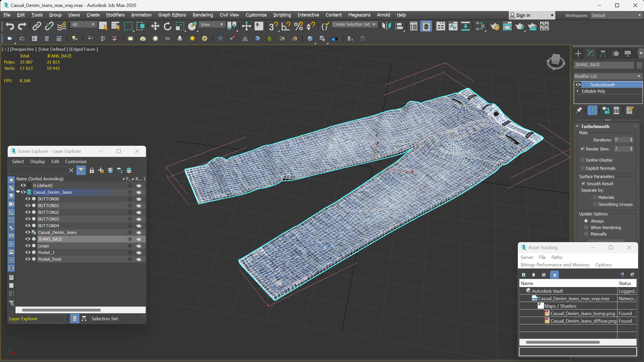The width and height of the screenshot is (644, 362).
Task: Hide the Pocket_front object via eye icon
Action: point(27,259)
